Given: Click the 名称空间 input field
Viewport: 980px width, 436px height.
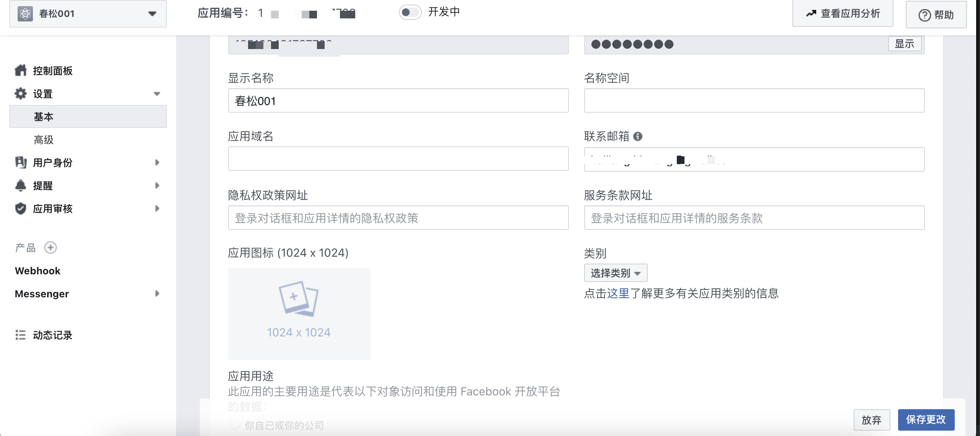Looking at the screenshot, I should pyautogui.click(x=754, y=100).
